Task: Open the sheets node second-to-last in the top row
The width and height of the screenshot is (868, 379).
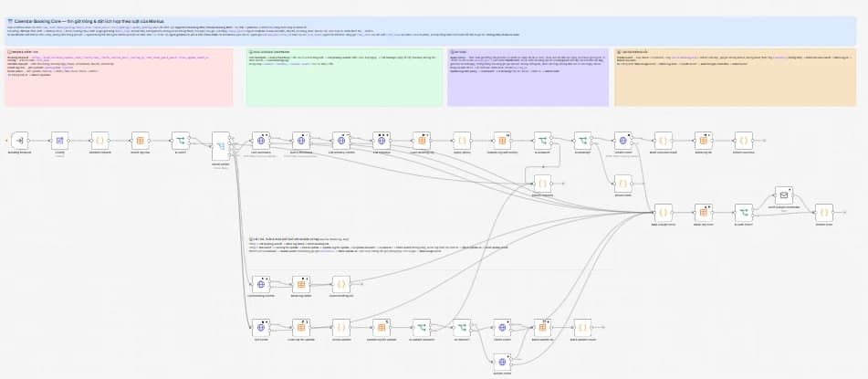Action: tap(703, 141)
